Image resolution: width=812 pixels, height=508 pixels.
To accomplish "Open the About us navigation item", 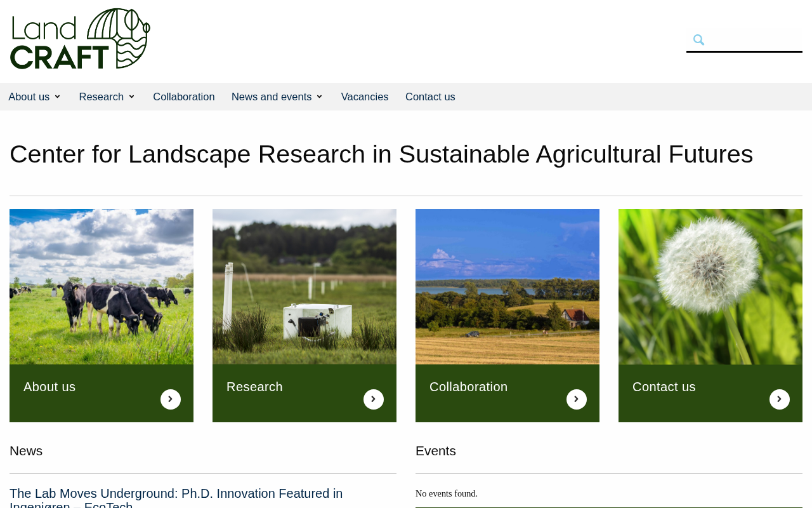I will (x=29, y=97).
